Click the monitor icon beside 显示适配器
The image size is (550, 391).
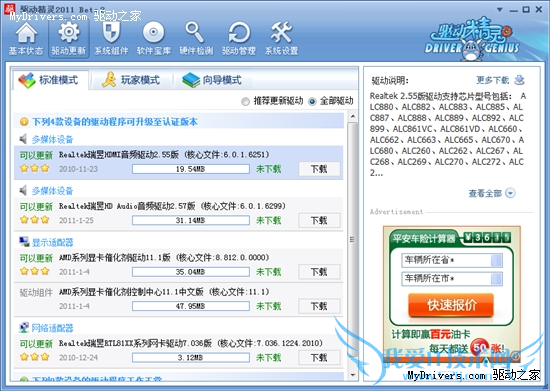coord(24,242)
